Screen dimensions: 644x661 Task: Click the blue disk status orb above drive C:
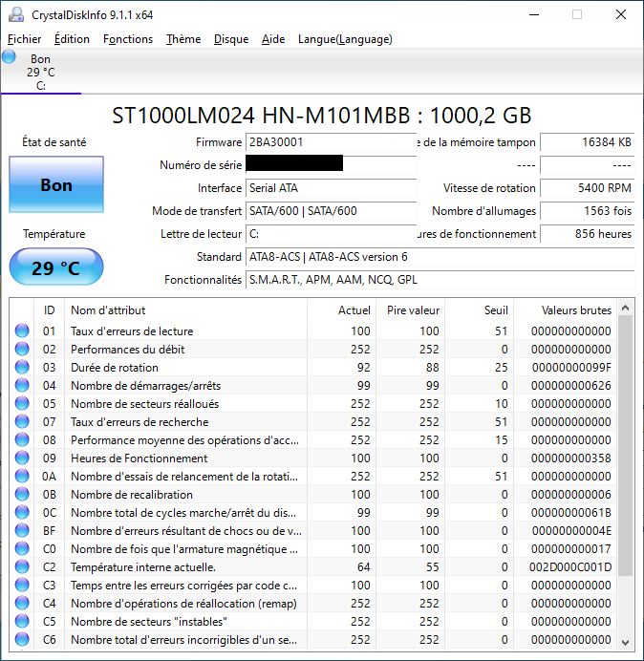tap(9, 57)
